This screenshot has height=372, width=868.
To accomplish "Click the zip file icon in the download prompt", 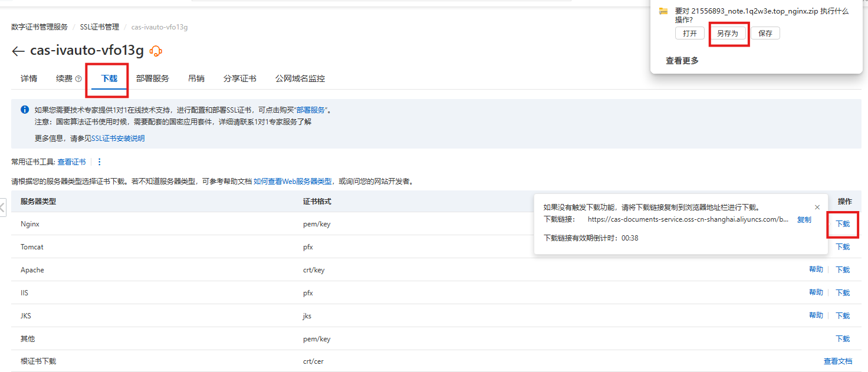I will (663, 11).
